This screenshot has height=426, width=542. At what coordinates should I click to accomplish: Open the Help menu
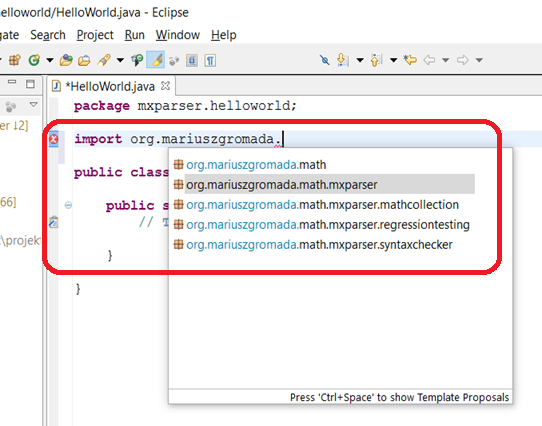pos(224,35)
